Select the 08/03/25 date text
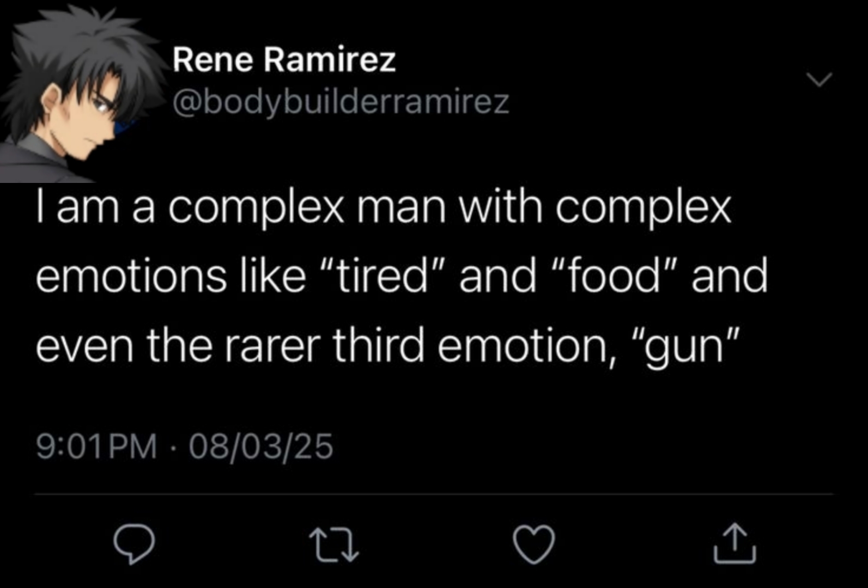Screen dimensions: 868x588 pos(261,446)
